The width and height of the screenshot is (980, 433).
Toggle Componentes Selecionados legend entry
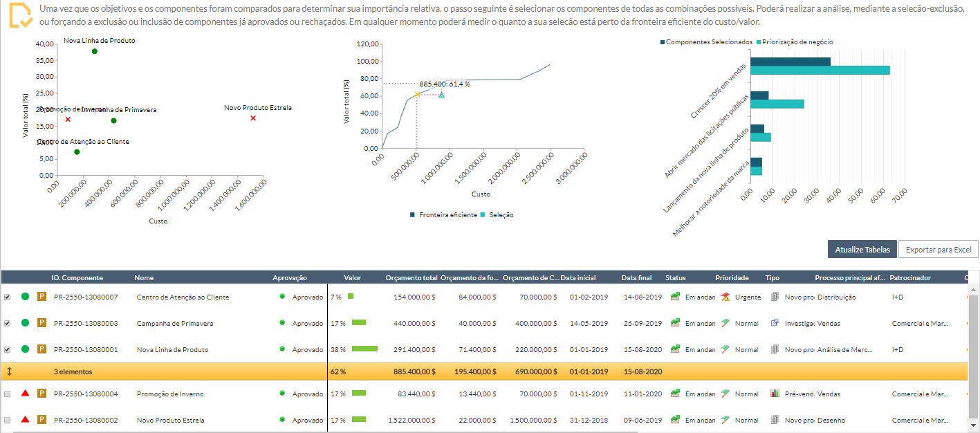pos(707,42)
